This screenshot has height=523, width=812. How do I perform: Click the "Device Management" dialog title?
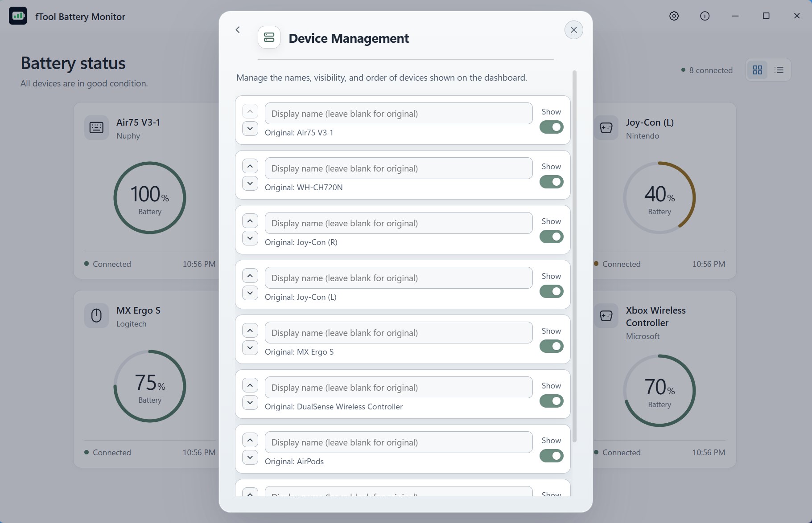(349, 38)
